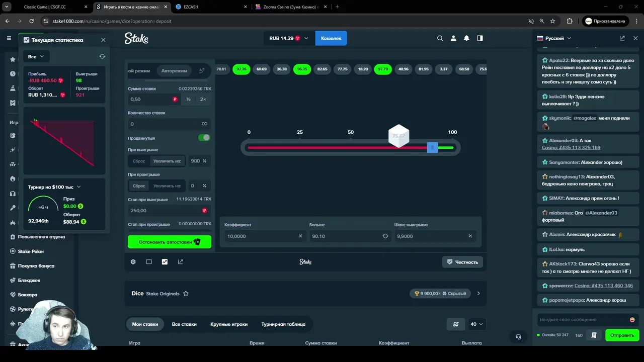
Task: Switch to Все ставки tab
Action: coord(184,324)
